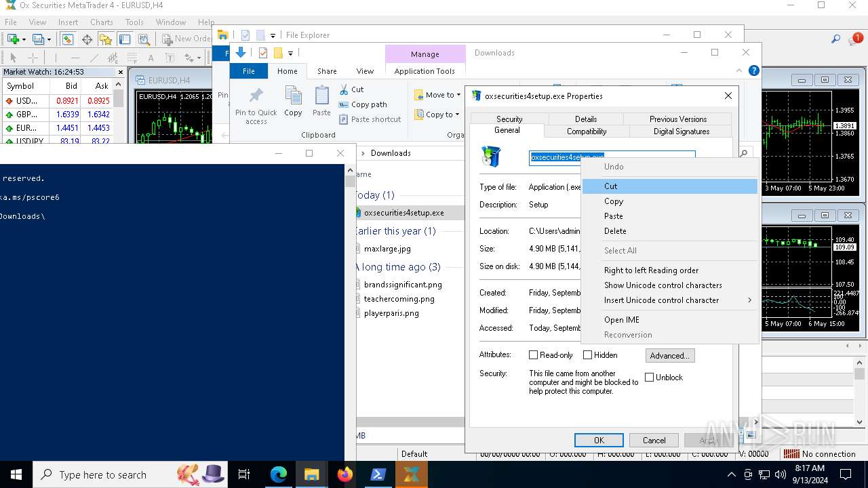Click the blue down-arrow quick access icon
The image size is (868, 488).
241,53
